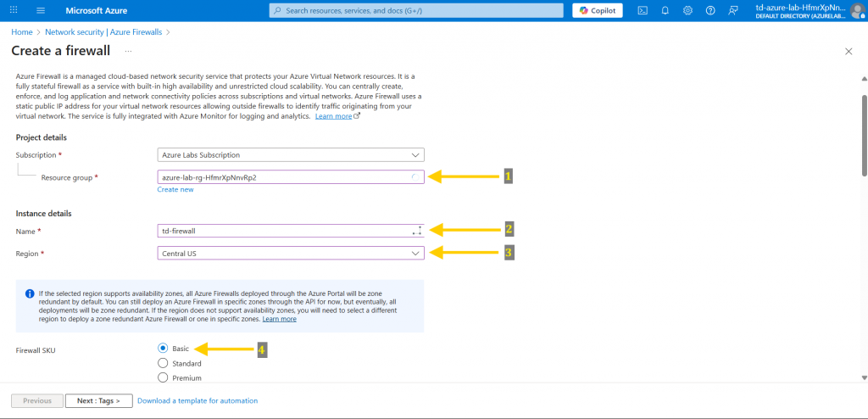
Task: Click the Next : Tags button
Action: tap(99, 400)
